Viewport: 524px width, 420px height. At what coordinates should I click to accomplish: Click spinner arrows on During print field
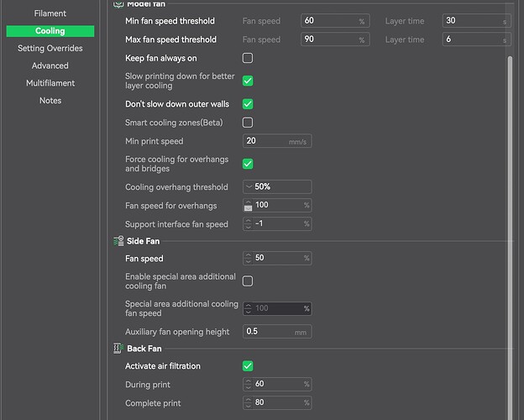coord(249,384)
